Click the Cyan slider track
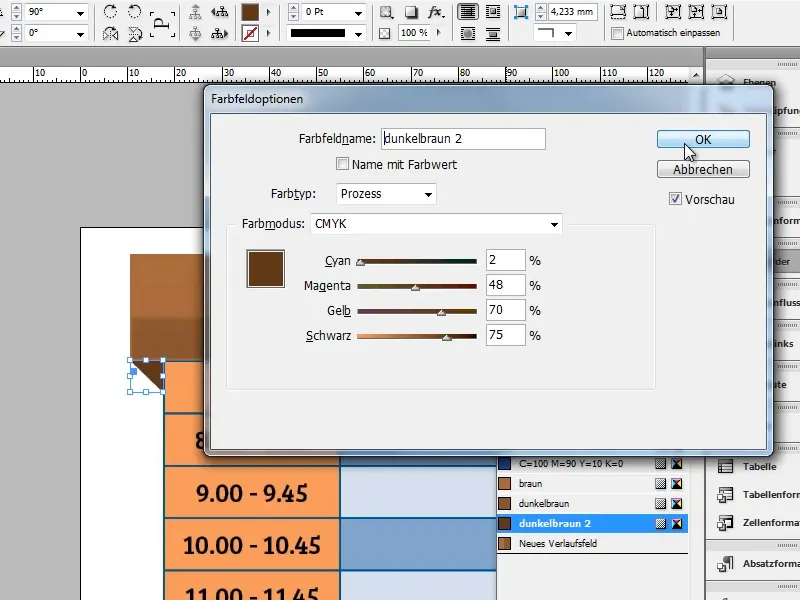 (417, 261)
